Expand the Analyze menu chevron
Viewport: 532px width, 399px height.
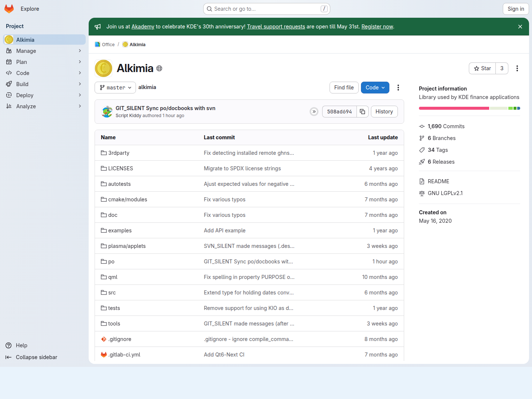(x=80, y=106)
